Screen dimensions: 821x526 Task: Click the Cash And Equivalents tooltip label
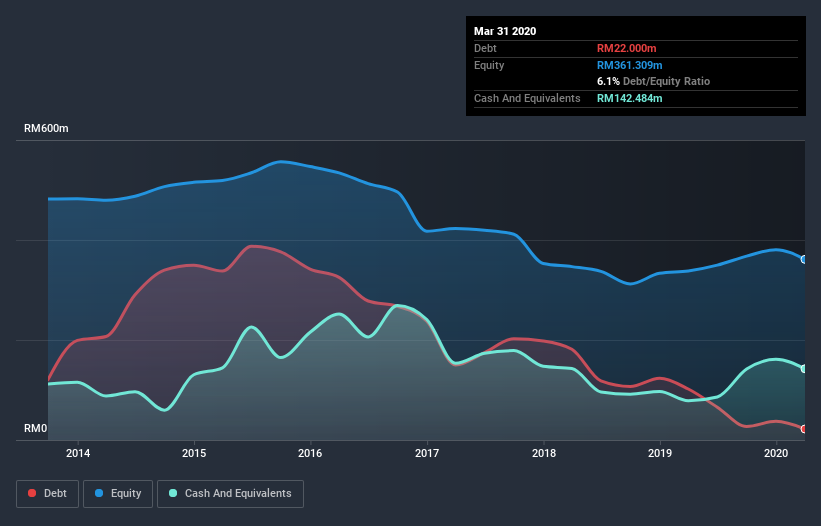click(527, 98)
